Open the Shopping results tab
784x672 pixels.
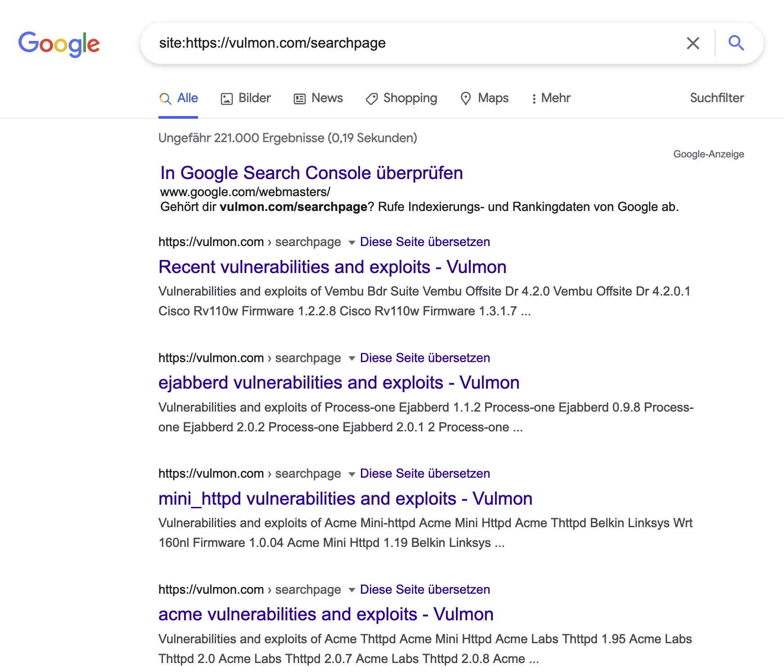[x=401, y=98]
